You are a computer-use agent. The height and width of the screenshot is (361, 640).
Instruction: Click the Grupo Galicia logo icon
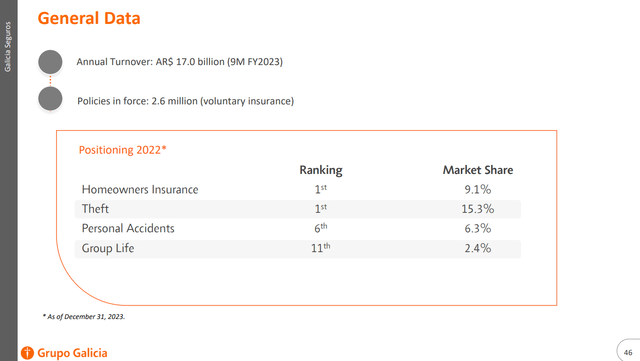pyautogui.click(x=27, y=353)
